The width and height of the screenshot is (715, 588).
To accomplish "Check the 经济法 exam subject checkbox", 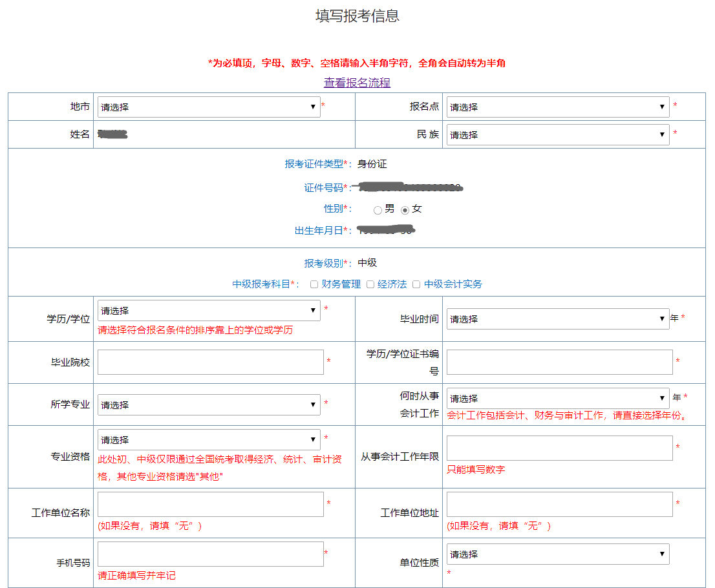I will click(x=370, y=284).
